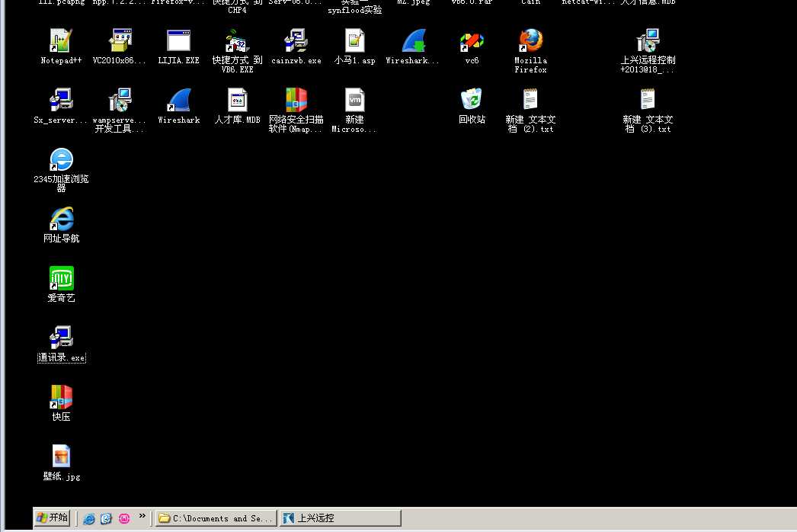Click Internet Explorer quick launch icon
The image size is (797, 532).
pos(88,518)
